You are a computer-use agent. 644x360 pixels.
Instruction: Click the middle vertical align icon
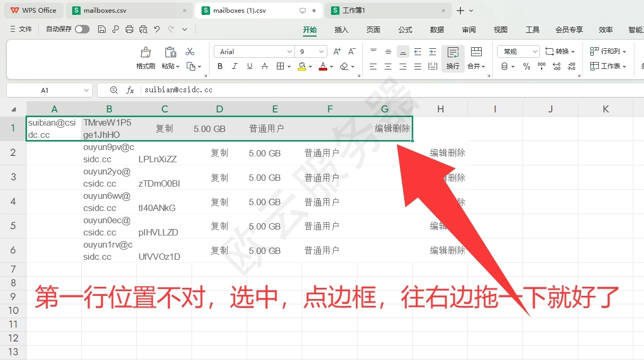click(388, 51)
